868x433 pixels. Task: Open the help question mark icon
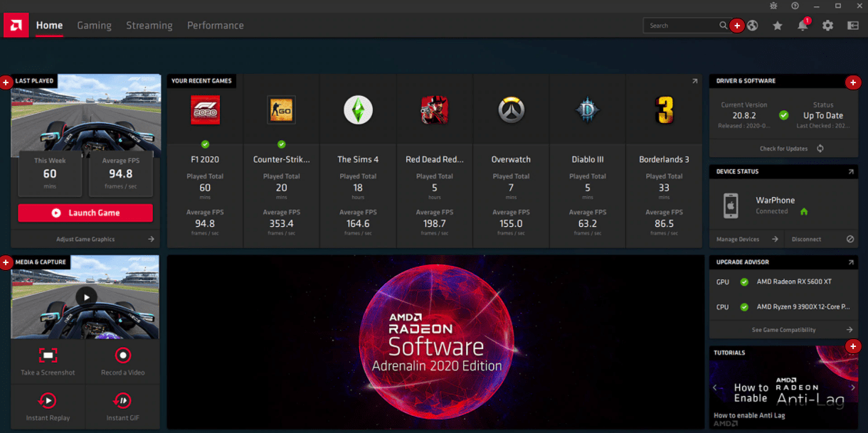pyautogui.click(x=795, y=6)
